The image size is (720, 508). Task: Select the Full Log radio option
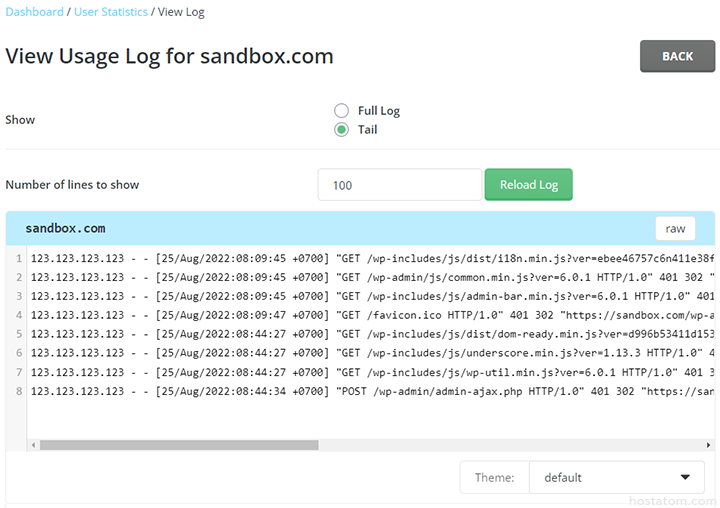point(342,111)
